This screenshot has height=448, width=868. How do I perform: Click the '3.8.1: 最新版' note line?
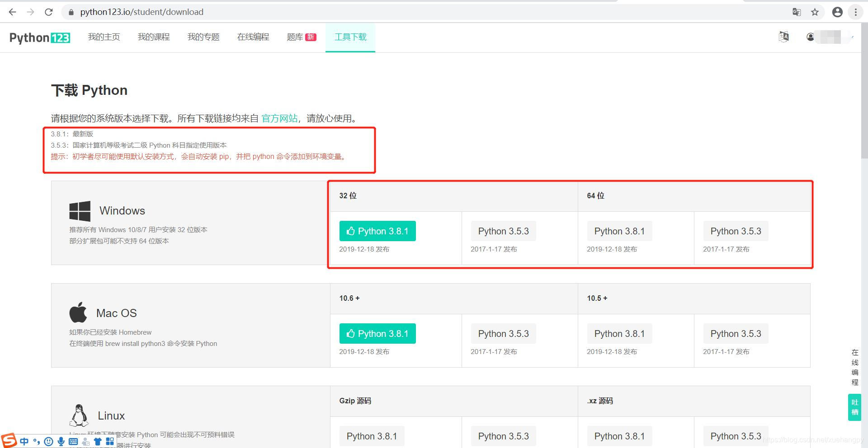tap(72, 134)
